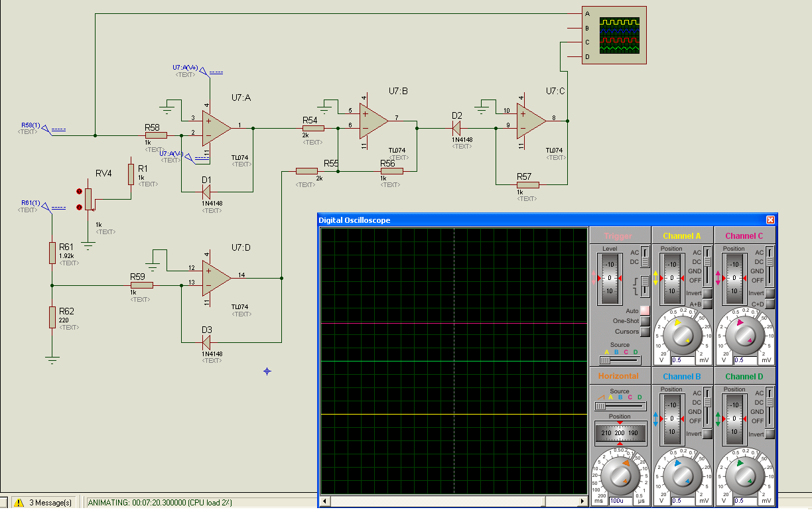Viewport: 812px width, 526px height.
Task: Select the U7:B op-amp symbol
Action: tap(373, 120)
